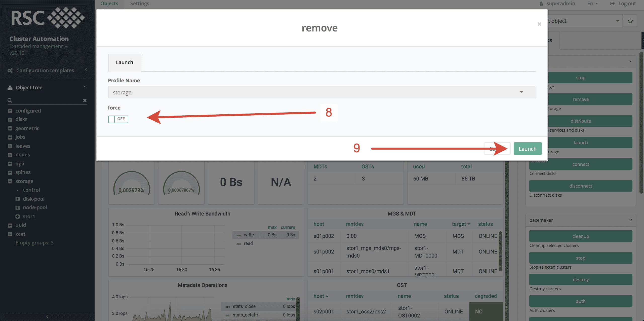Select the Launch tab in dialog
The height and width of the screenshot is (321, 644).
tap(124, 62)
